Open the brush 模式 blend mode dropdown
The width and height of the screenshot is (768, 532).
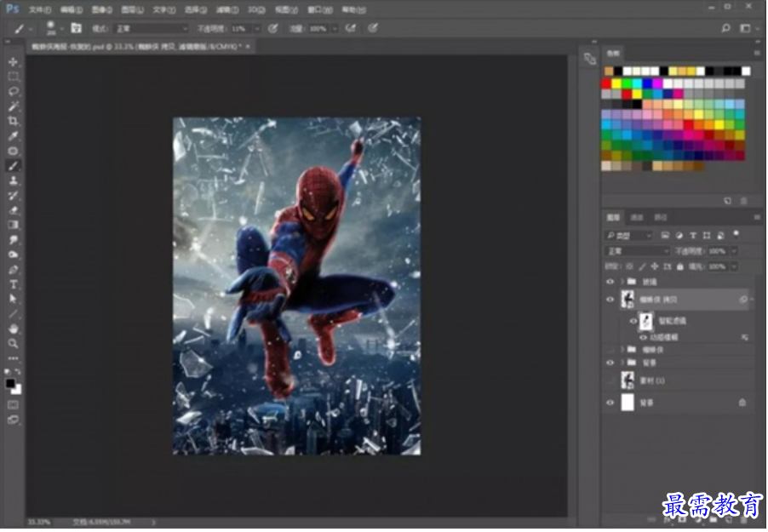151,28
